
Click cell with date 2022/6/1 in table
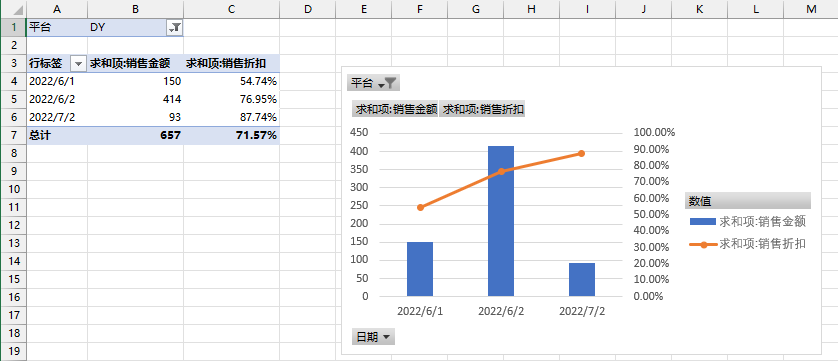pos(57,81)
